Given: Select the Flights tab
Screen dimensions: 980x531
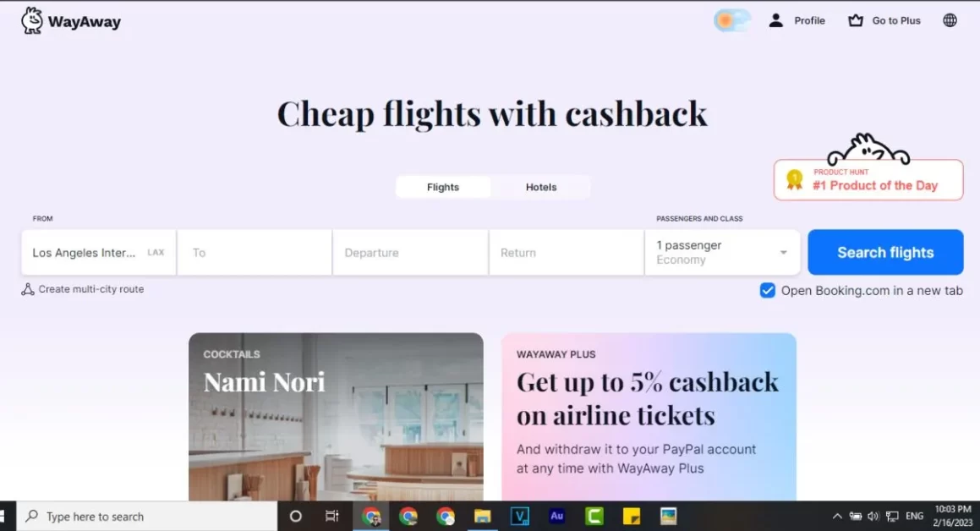Looking at the screenshot, I should [443, 187].
